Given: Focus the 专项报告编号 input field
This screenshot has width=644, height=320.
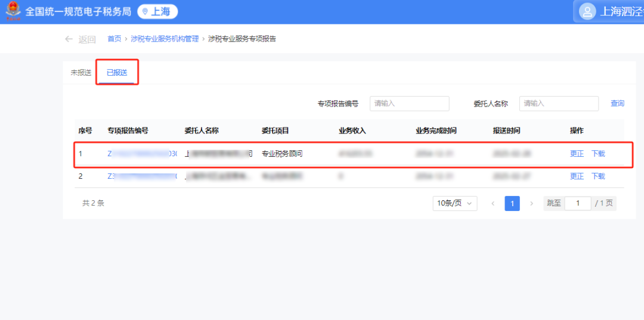Looking at the screenshot, I should coord(409,104).
